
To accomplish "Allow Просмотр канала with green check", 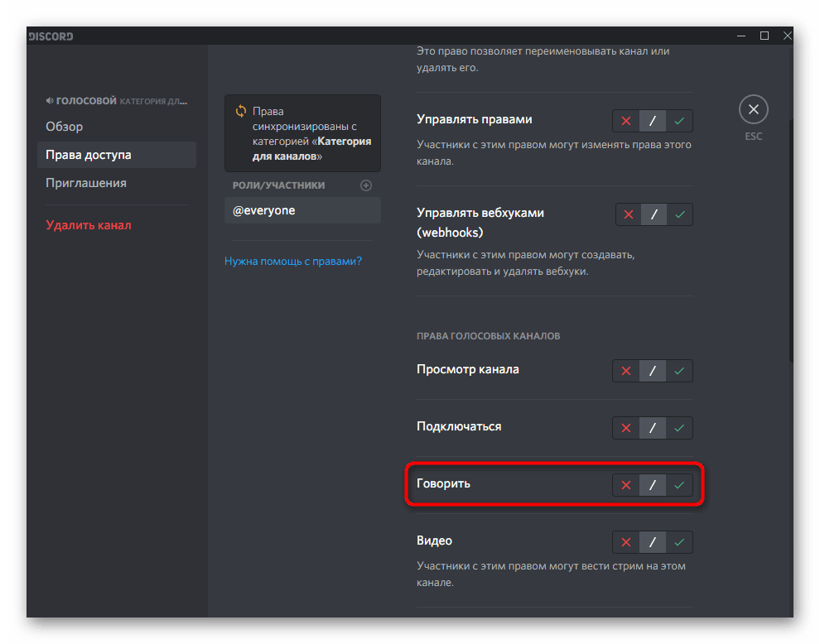I will pyautogui.click(x=679, y=371).
